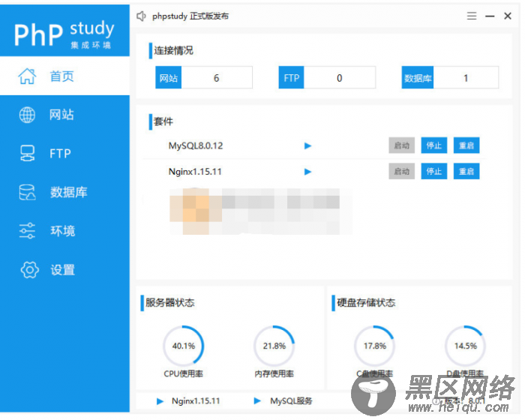This screenshot has width=525, height=420.
Task: Open the 设置 section
Action: tap(64, 269)
